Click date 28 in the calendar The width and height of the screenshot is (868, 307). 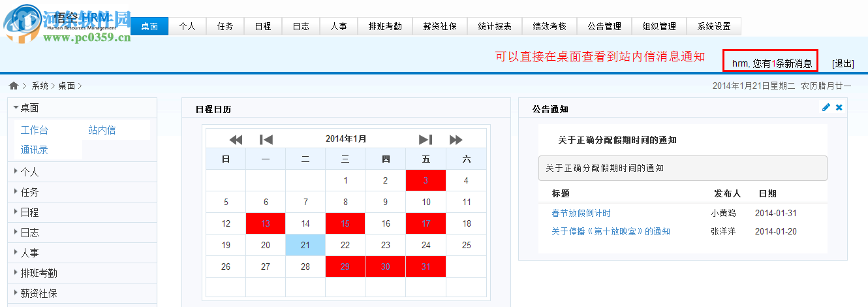[305, 267]
